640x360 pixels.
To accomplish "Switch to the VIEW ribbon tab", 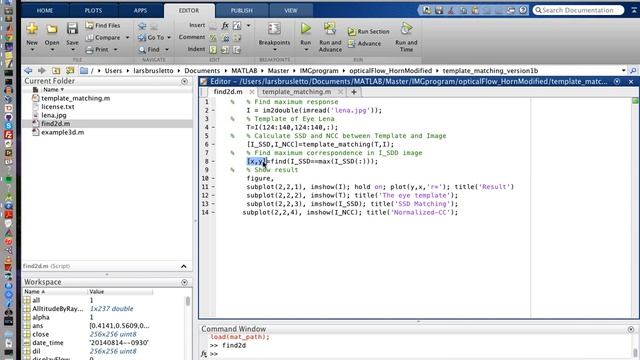I will [x=291, y=11].
